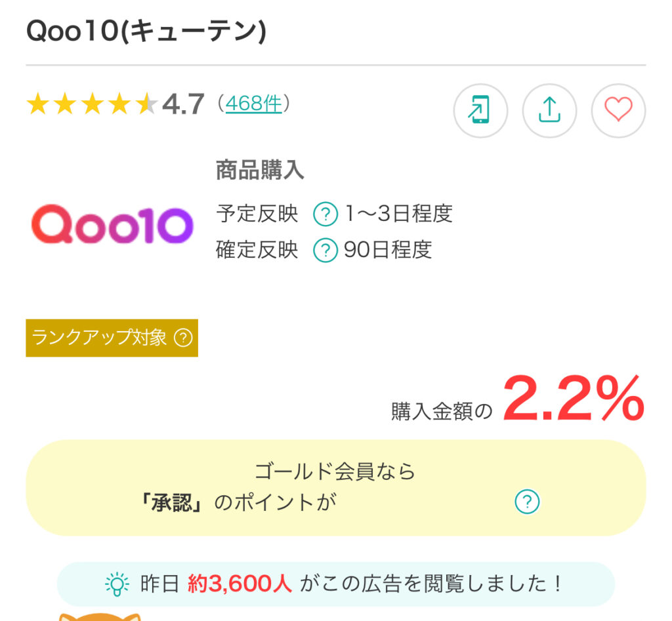Tap help icon in ランクアップ対象 badge
Viewport: 672px width, 621px height.
tap(183, 338)
